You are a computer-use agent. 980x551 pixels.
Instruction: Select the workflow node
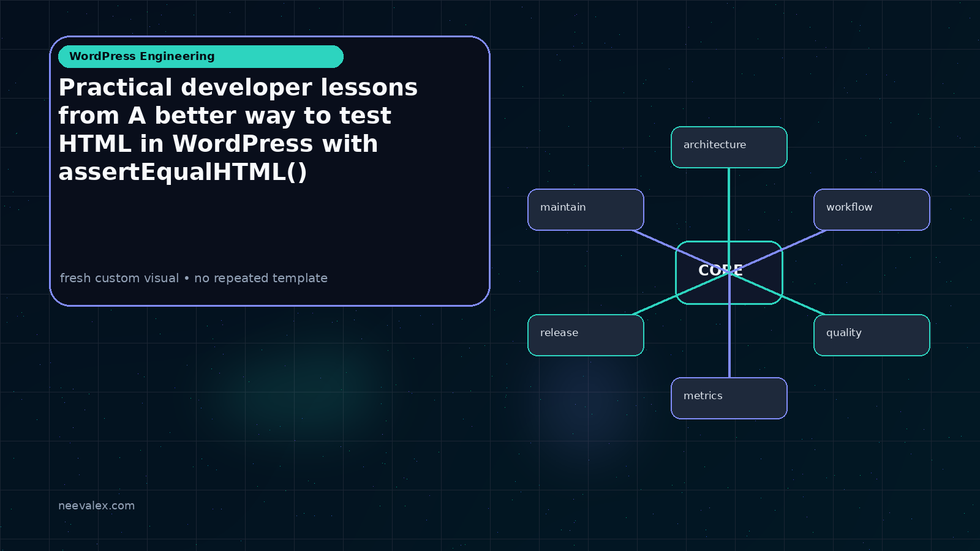click(872, 209)
